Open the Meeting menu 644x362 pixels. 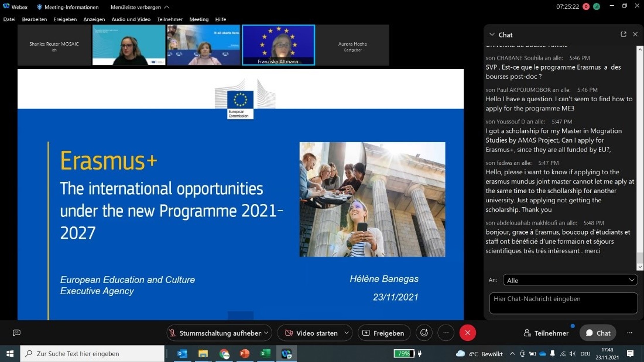tap(199, 19)
